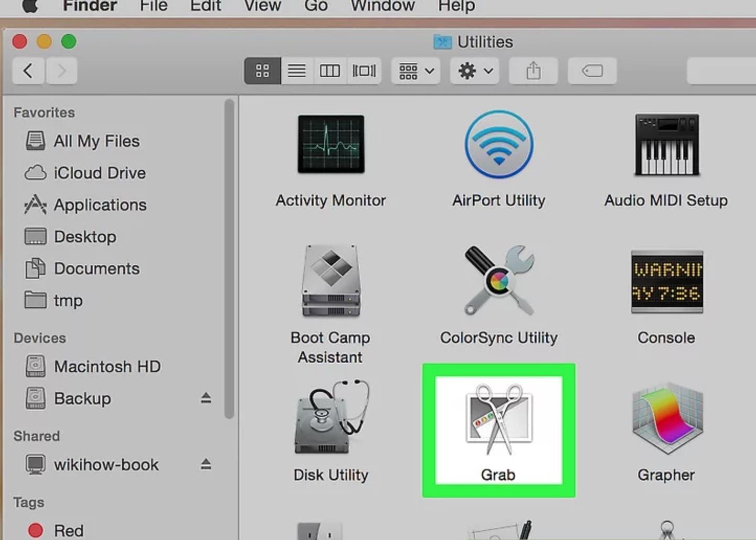This screenshot has width=756, height=540.
Task: Select wikihow-book under Shared
Action: pyautogui.click(x=92, y=464)
